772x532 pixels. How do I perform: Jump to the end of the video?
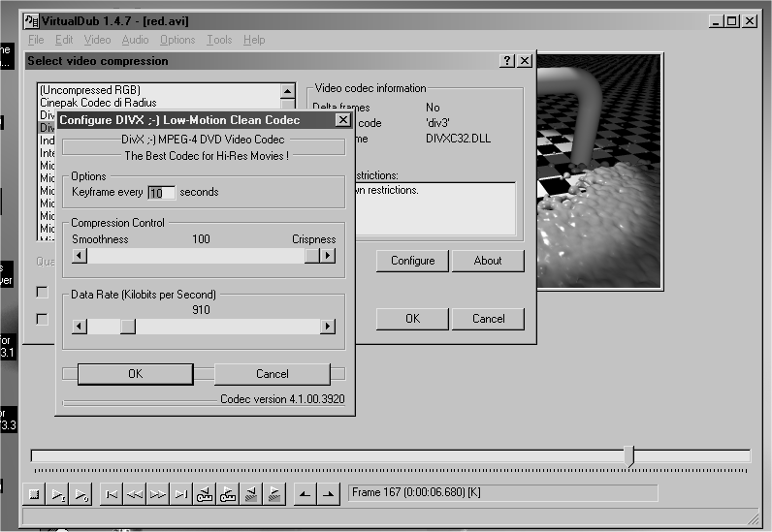(x=181, y=494)
